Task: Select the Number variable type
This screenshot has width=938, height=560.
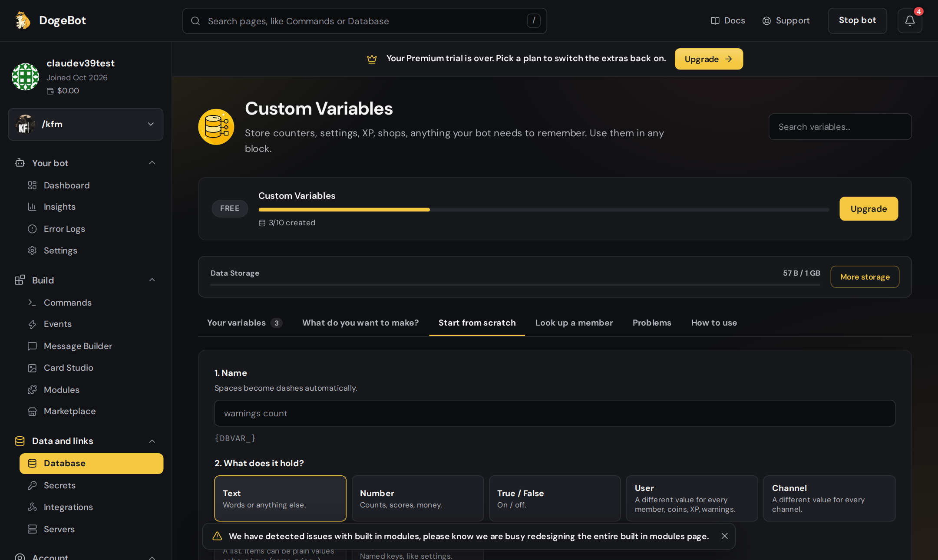Action: (417, 498)
